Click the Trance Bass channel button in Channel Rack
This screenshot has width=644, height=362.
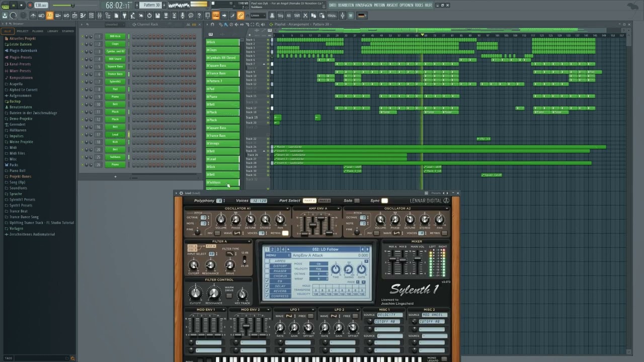pos(115,74)
